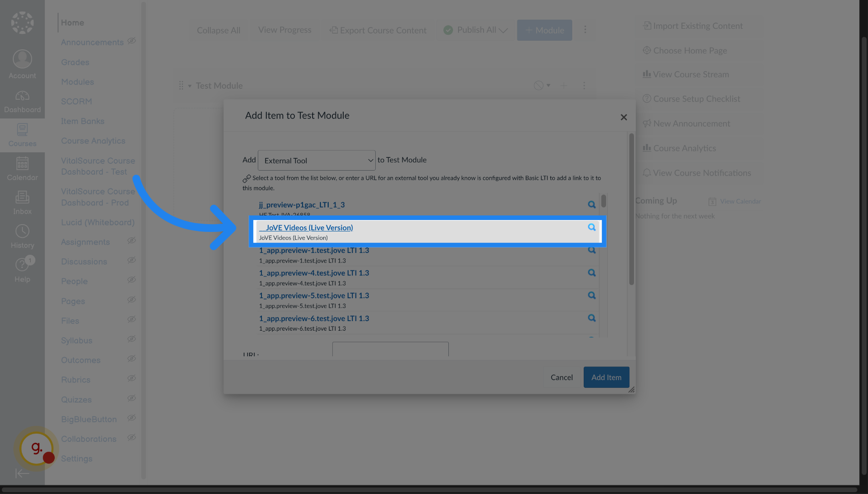This screenshot has width=868, height=494.
Task: Click the magnifier icon for jj_preview-p1gac_LTI_1_3
Action: (x=591, y=204)
